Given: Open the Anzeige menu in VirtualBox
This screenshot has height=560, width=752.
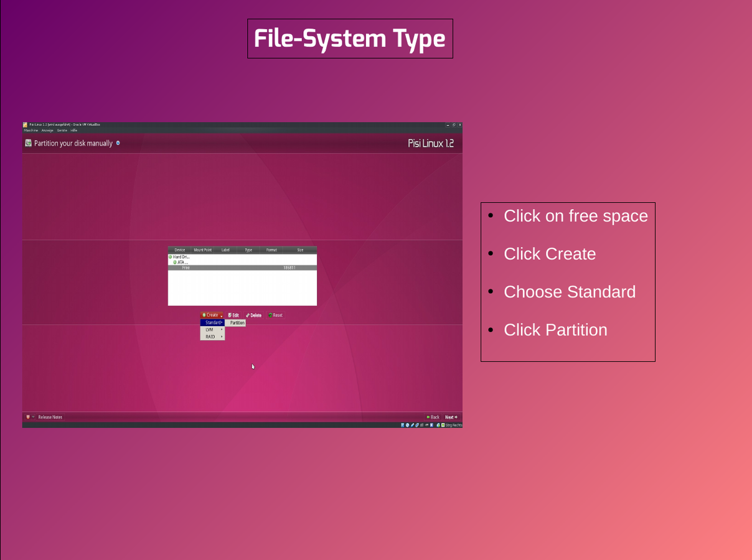Looking at the screenshot, I should pyautogui.click(x=47, y=130).
